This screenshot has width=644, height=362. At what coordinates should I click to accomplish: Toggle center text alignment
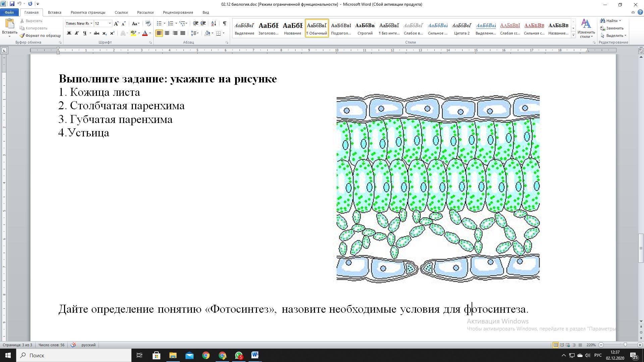(167, 33)
